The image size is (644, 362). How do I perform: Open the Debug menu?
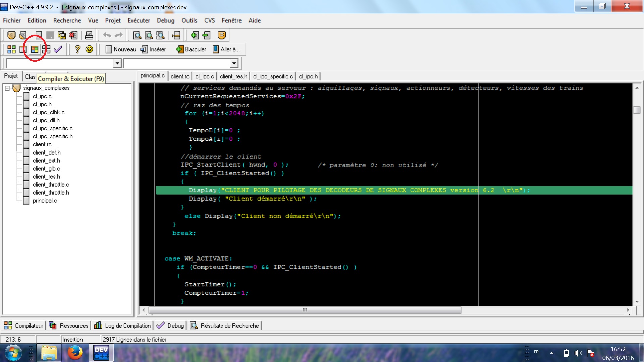click(166, 20)
